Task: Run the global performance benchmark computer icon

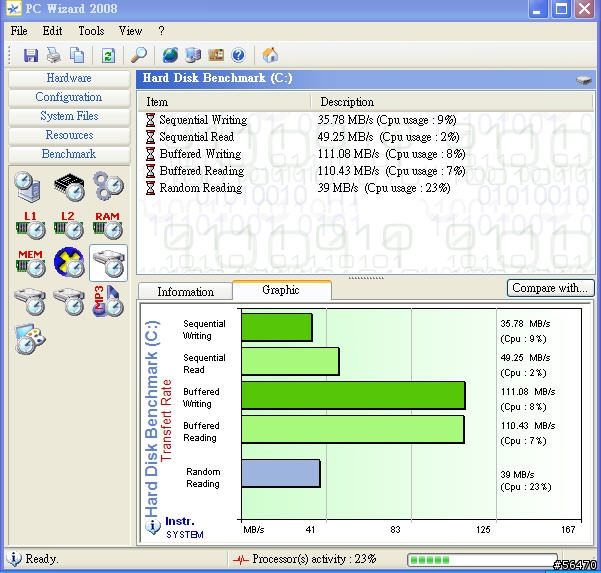Action: (28, 187)
